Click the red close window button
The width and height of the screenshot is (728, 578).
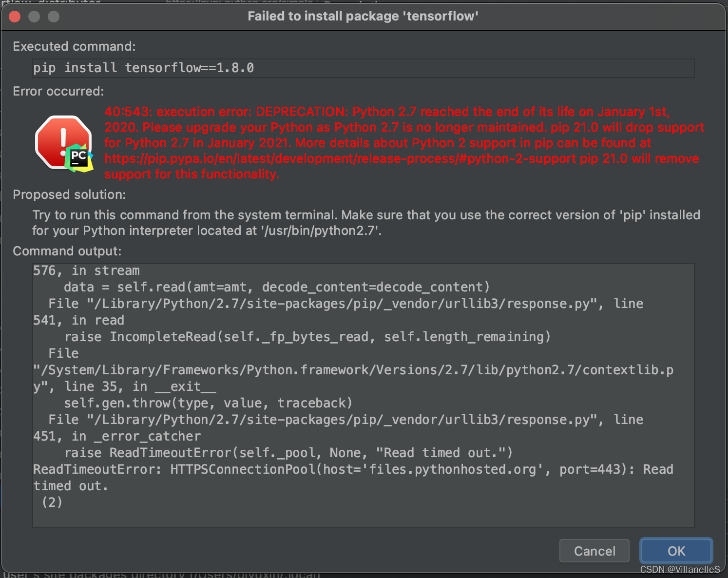point(15,17)
